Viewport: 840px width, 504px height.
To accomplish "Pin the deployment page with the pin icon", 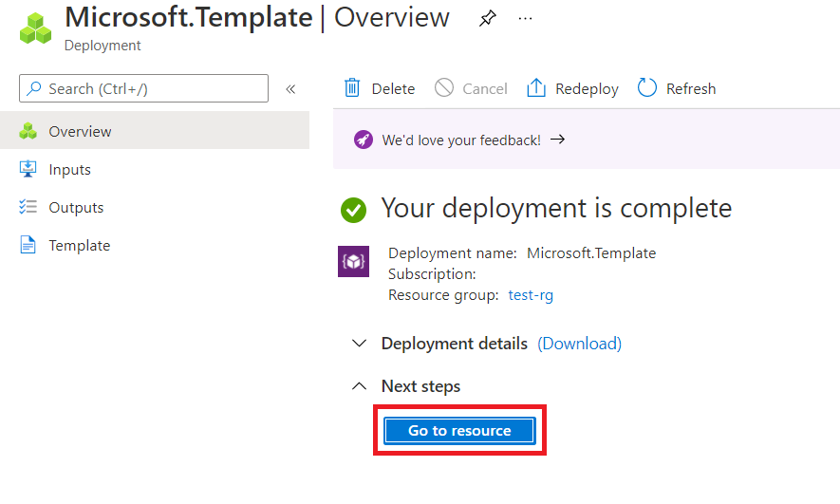I will pyautogui.click(x=488, y=19).
